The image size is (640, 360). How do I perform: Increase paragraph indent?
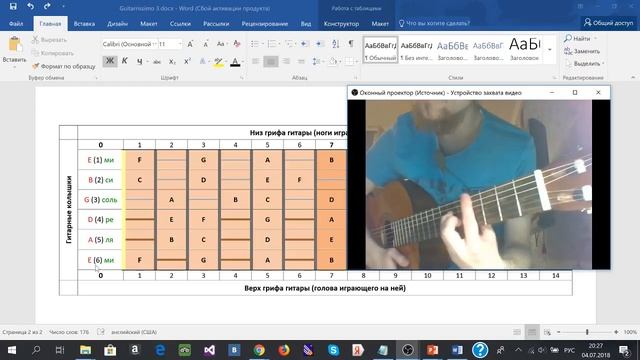point(320,44)
